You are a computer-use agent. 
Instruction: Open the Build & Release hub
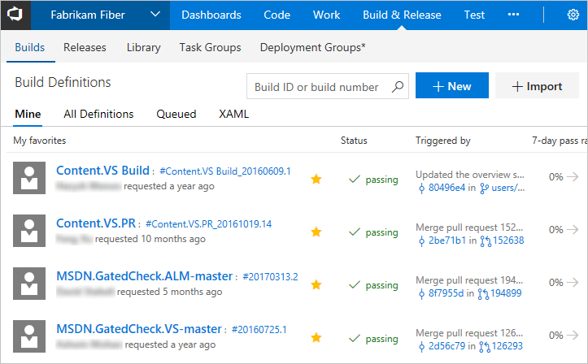tap(402, 15)
